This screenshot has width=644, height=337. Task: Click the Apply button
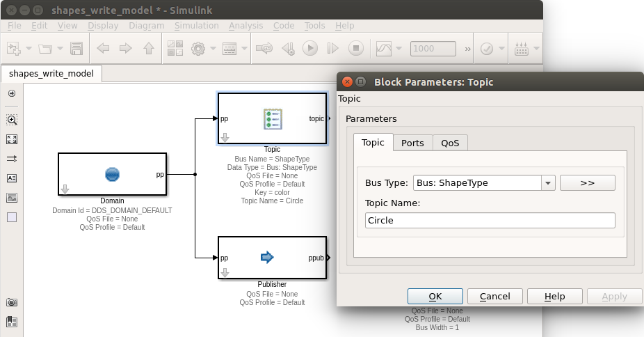tap(614, 297)
